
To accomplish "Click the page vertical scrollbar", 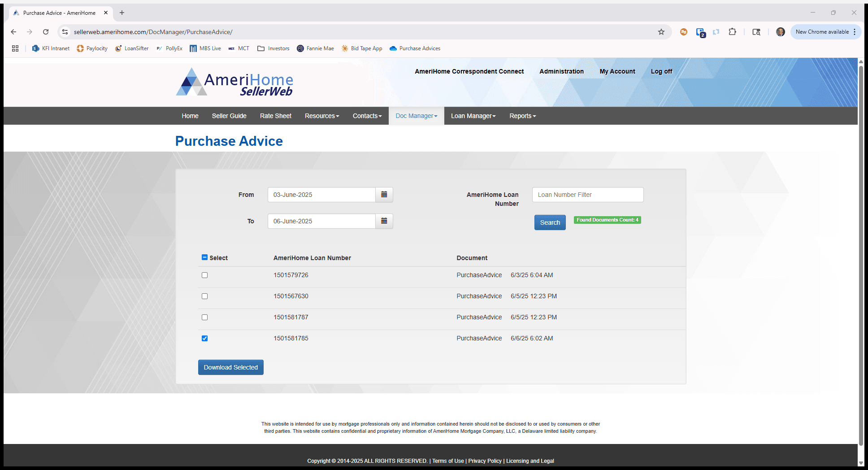I will (x=861, y=256).
